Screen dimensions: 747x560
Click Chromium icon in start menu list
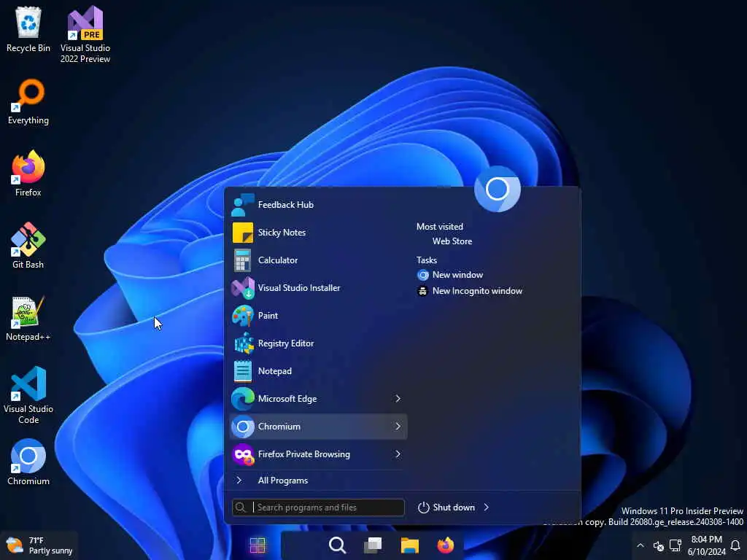tap(242, 426)
